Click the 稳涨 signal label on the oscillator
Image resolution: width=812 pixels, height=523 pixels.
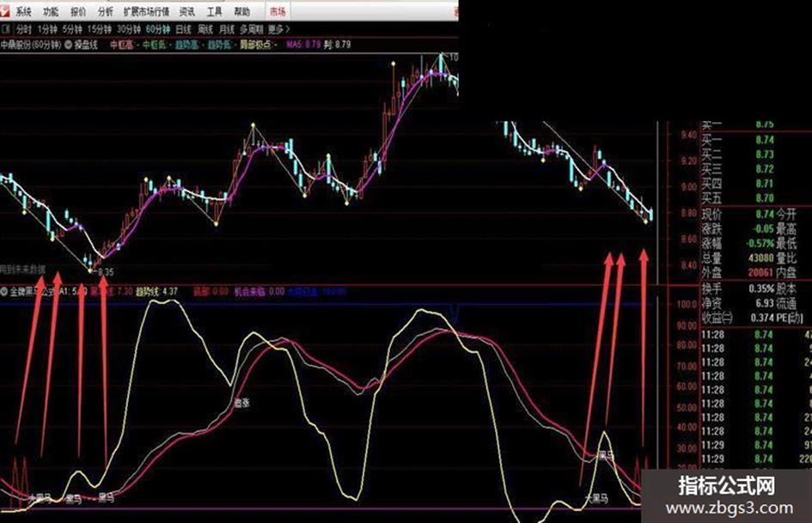click(241, 403)
